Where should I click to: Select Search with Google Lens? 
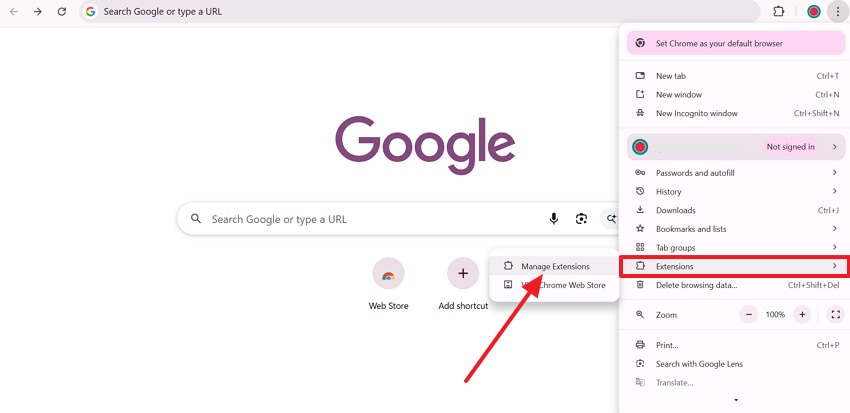click(736, 364)
